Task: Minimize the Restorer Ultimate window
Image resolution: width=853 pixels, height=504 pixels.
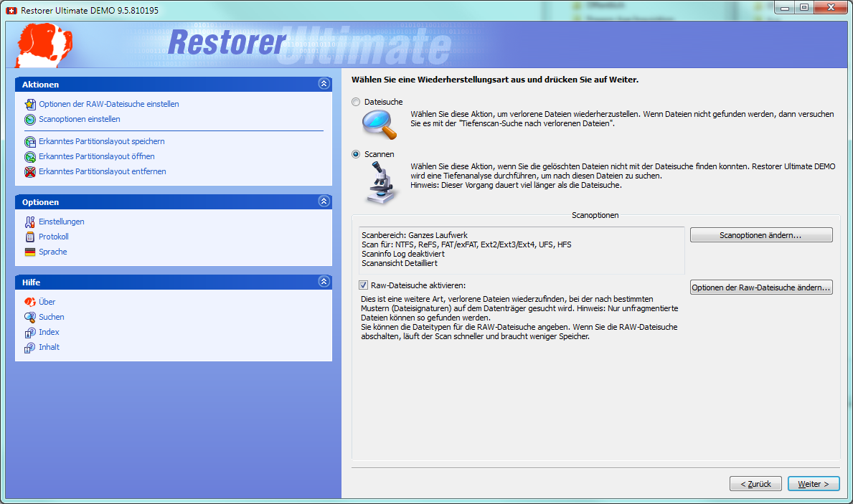Action: pos(784,8)
